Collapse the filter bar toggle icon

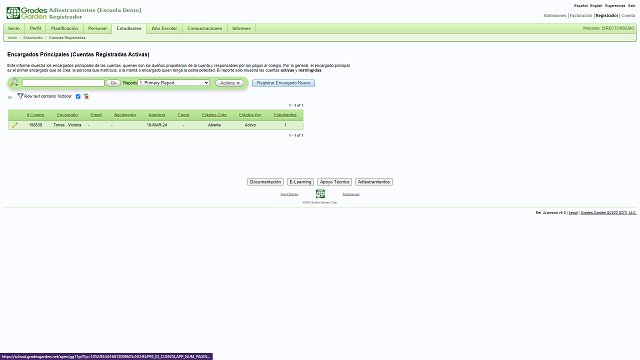10,97
